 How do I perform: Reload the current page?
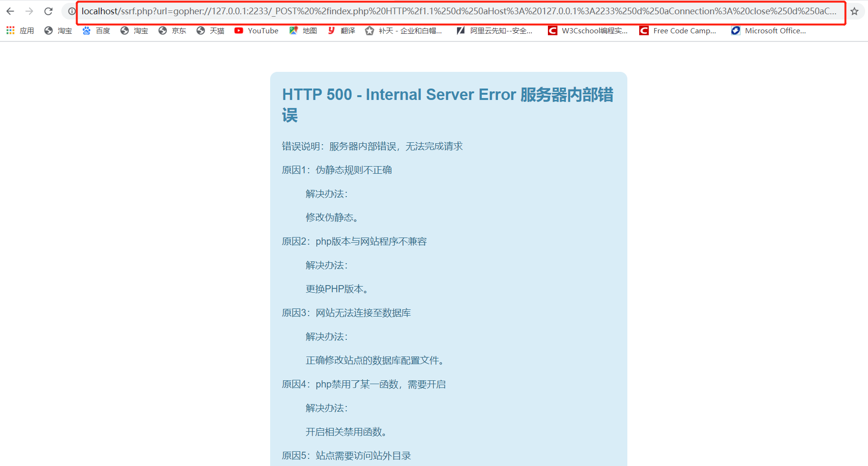(48, 11)
